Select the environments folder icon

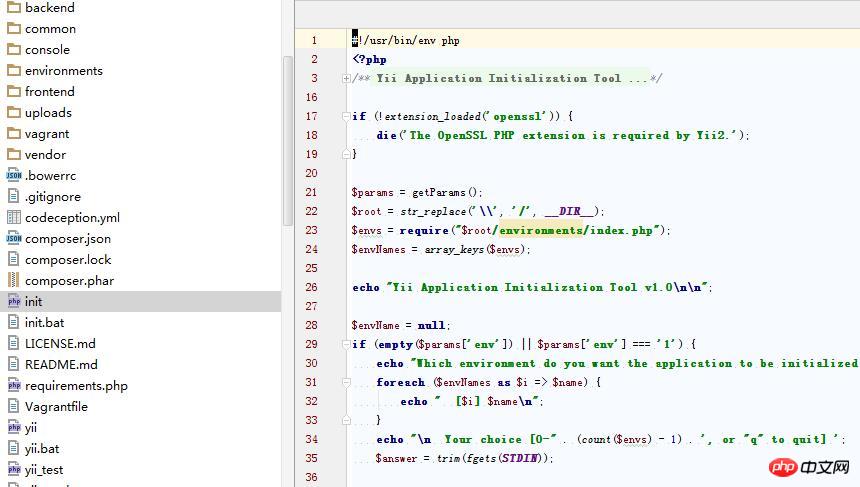(14, 70)
